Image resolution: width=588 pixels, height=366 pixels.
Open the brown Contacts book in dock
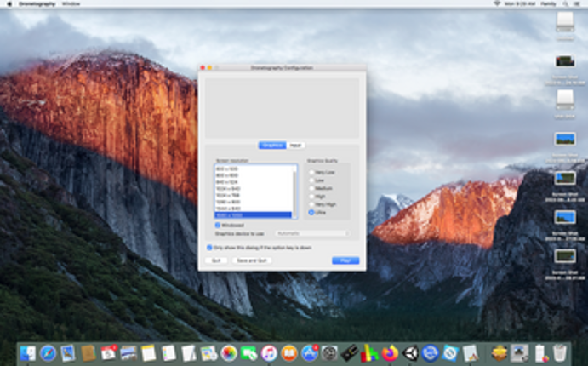click(x=88, y=353)
